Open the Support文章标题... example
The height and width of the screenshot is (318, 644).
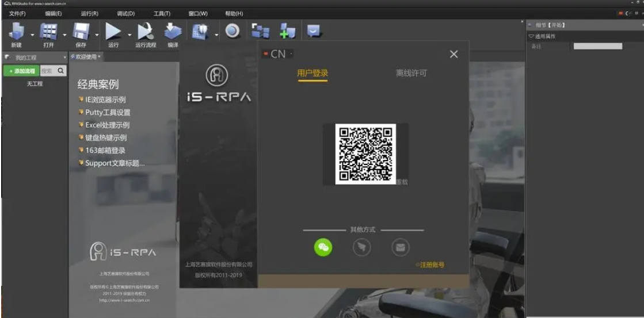(x=115, y=163)
